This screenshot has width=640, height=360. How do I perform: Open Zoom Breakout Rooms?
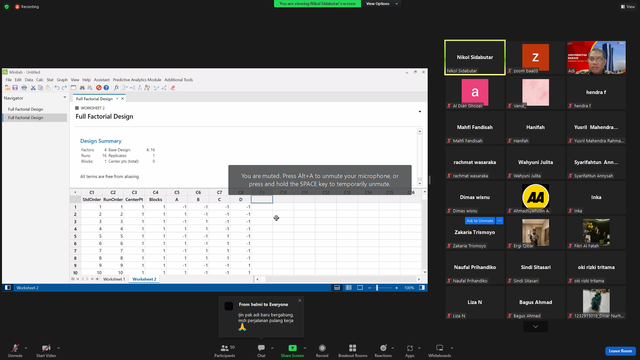tap(353, 350)
